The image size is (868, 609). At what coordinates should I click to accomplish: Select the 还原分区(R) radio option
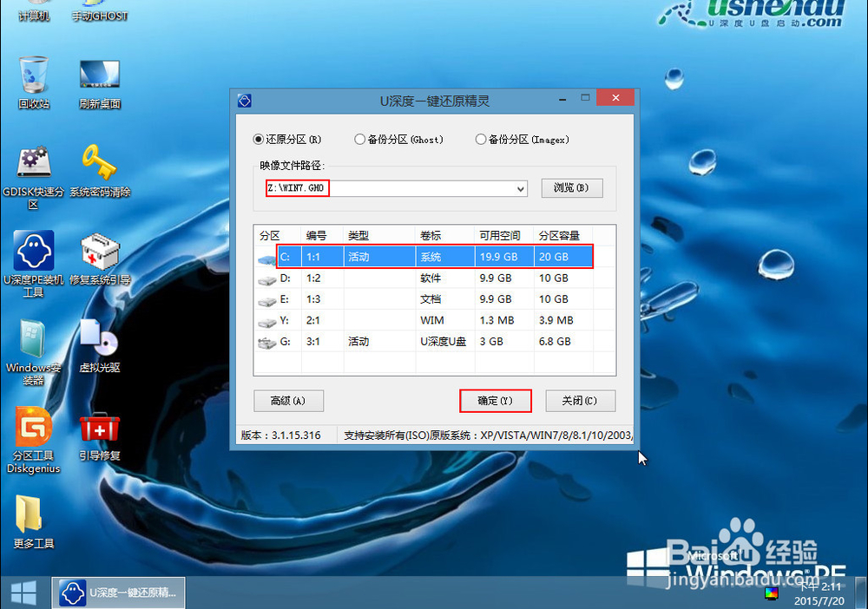pyautogui.click(x=260, y=139)
